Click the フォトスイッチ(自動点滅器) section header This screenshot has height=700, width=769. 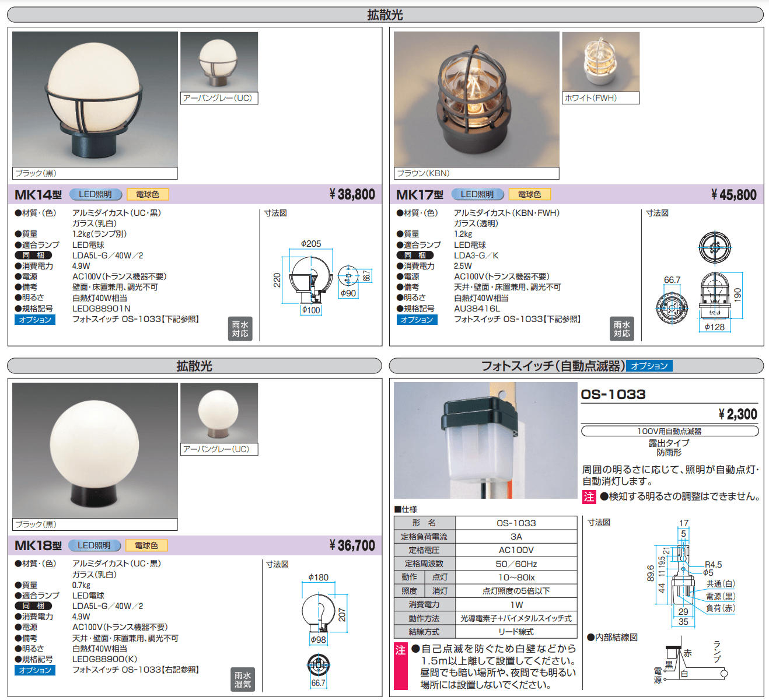tap(552, 366)
